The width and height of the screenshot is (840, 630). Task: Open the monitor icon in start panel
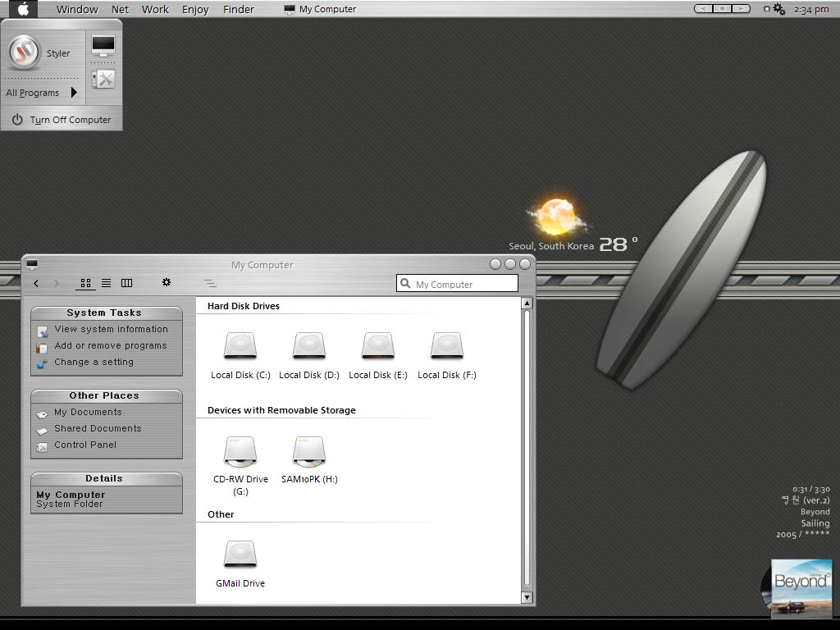[103, 46]
